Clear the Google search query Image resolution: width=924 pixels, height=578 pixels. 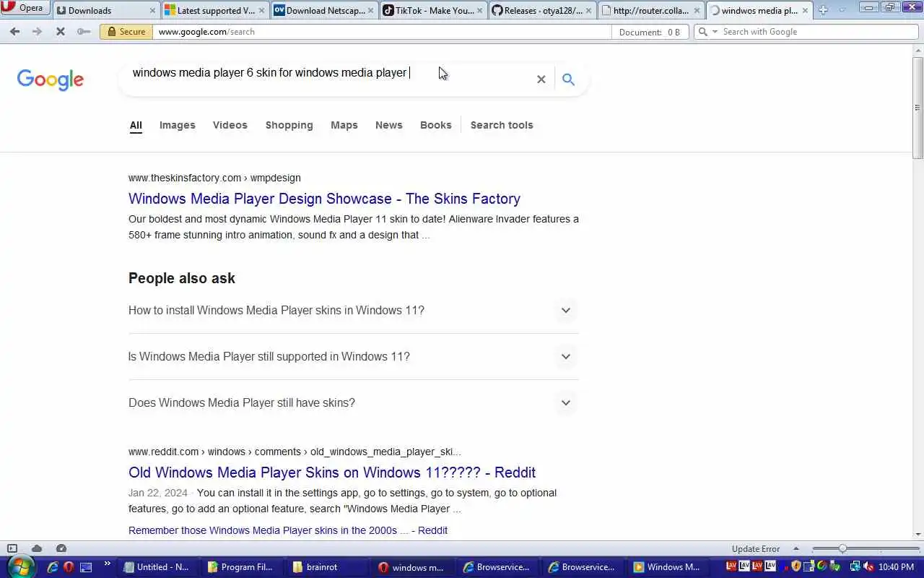coord(541,79)
